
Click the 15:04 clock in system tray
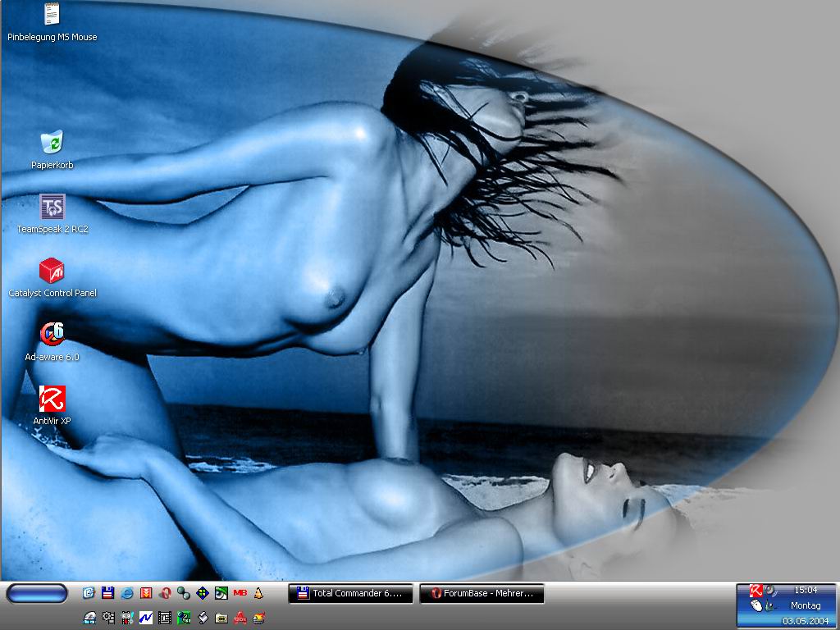point(806,590)
